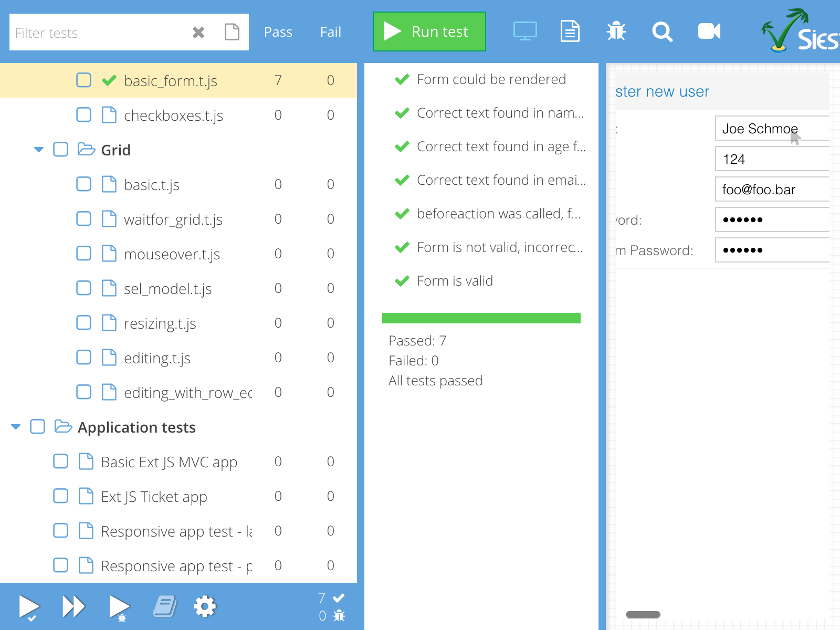Click the book documentation icon
Screen dimensions: 840x630
pos(165,606)
